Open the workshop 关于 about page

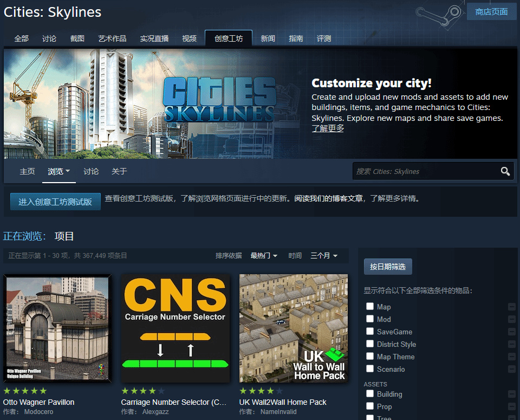click(119, 171)
